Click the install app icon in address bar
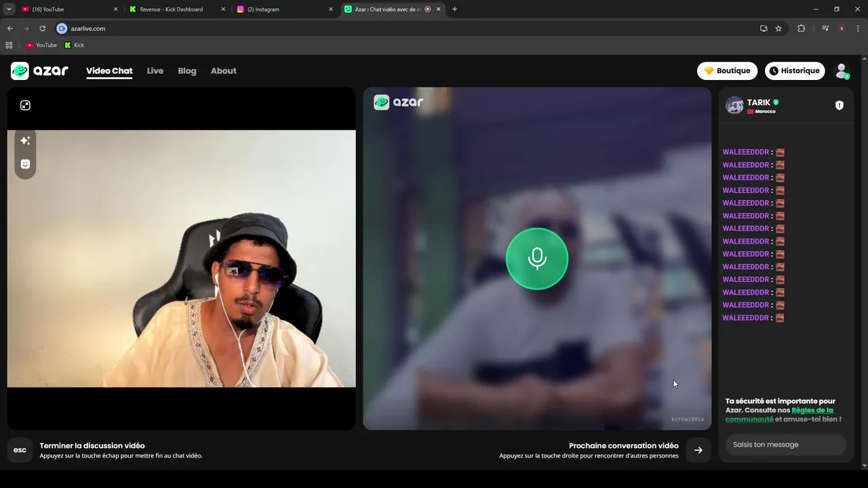Viewport: 868px width, 488px height. (x=764, y=28)
